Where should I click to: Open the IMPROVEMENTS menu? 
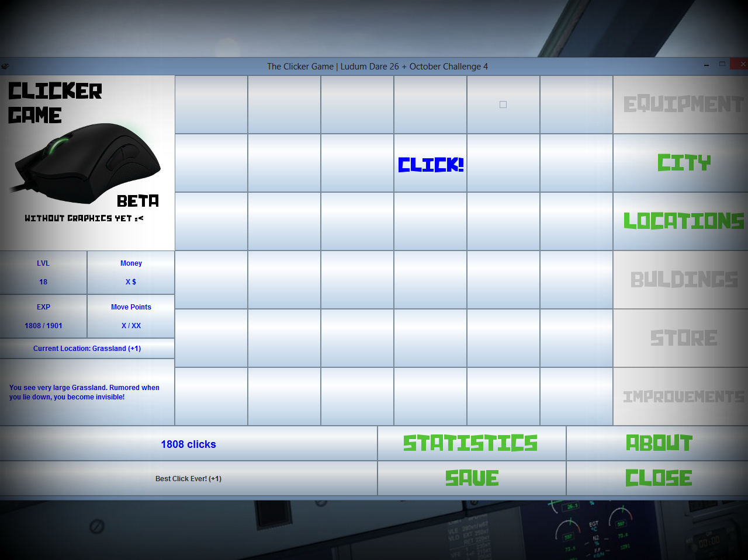(683, 396)
